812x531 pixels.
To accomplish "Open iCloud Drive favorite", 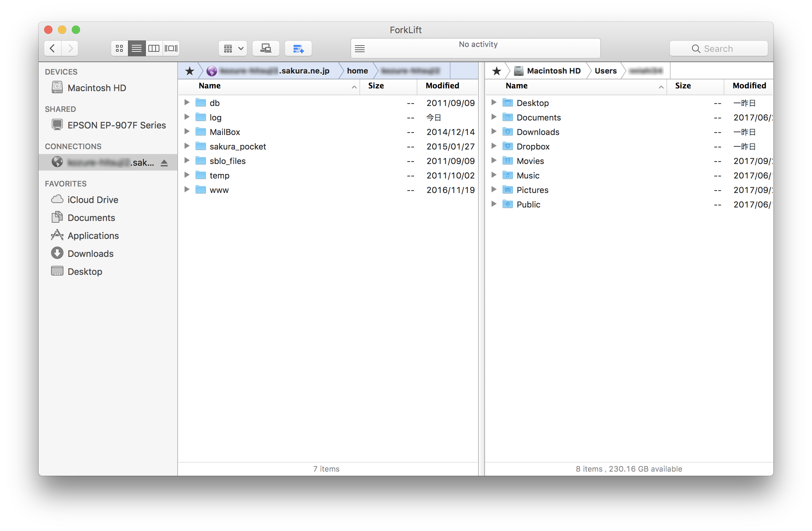I will (85, 200).
